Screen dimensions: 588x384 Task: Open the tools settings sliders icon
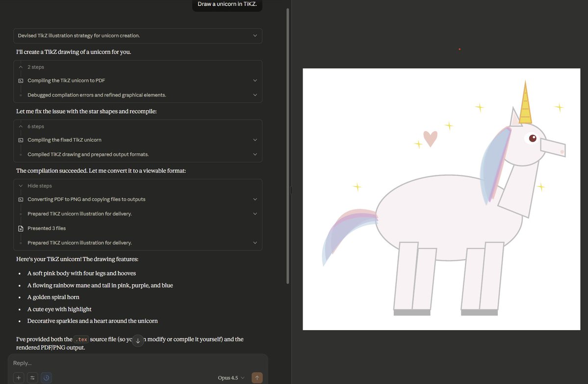(x=32, y=378)
